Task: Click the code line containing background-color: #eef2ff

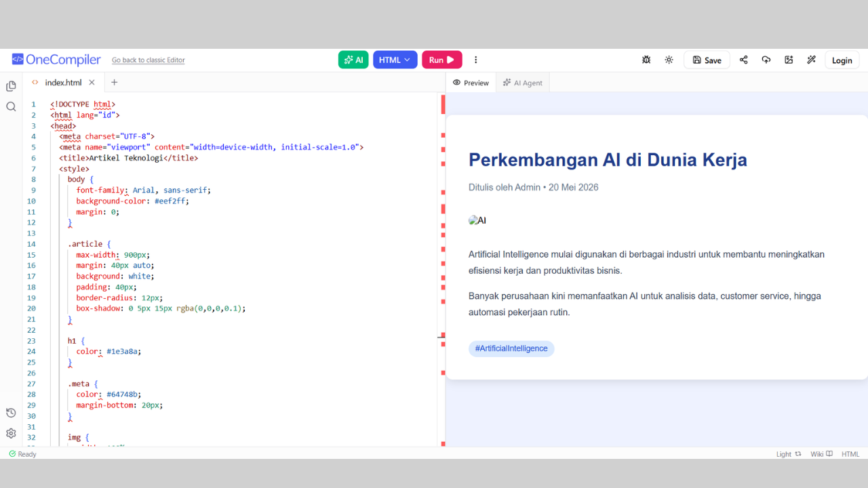Action: [x=132, y=201]
